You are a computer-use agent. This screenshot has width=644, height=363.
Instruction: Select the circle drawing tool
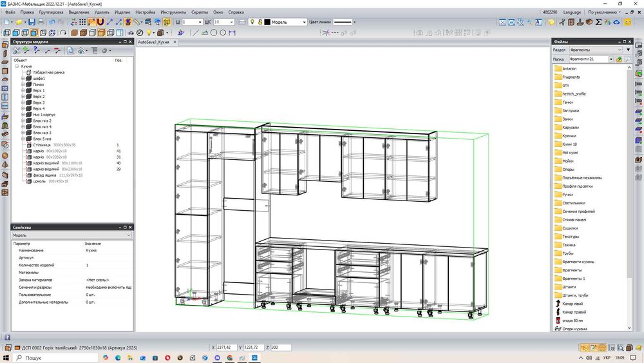(214, 32)
